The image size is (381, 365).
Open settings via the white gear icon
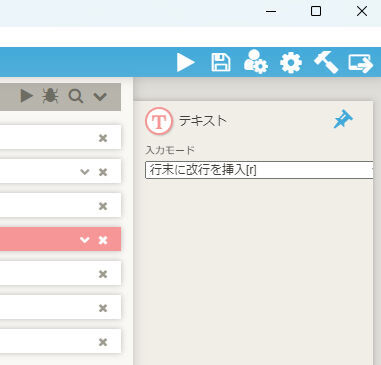tap(291, 62)
